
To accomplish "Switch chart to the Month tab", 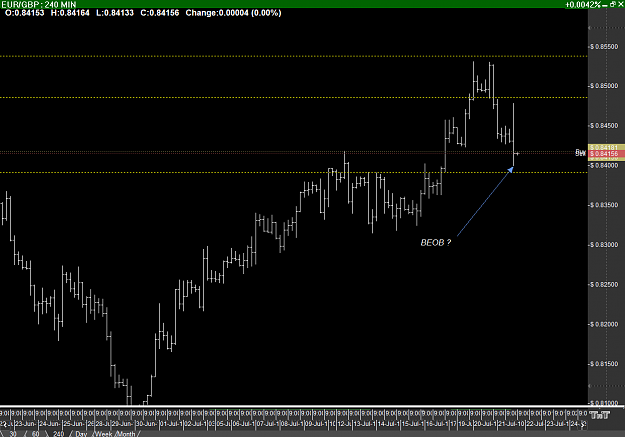I will [x=126, y=434].
